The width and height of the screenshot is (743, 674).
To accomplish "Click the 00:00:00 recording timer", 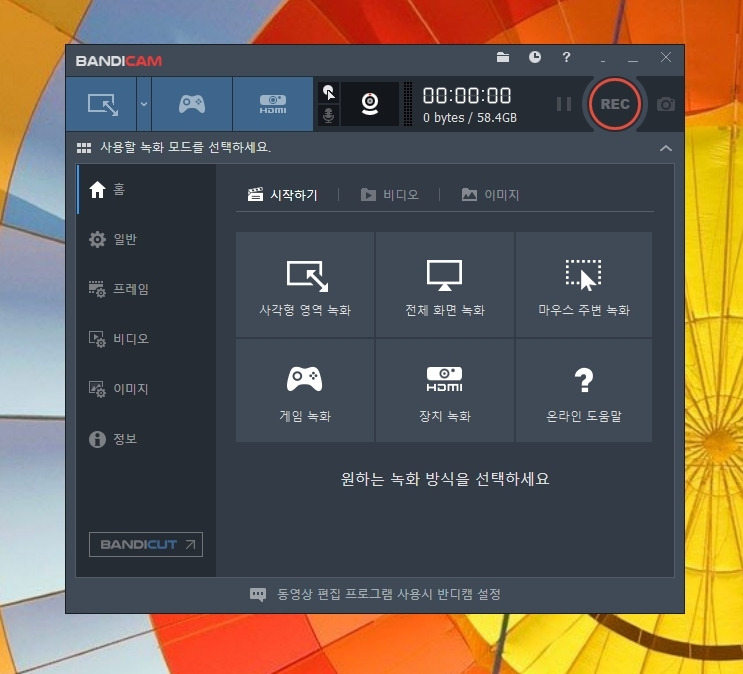I will tap(467, 96).
